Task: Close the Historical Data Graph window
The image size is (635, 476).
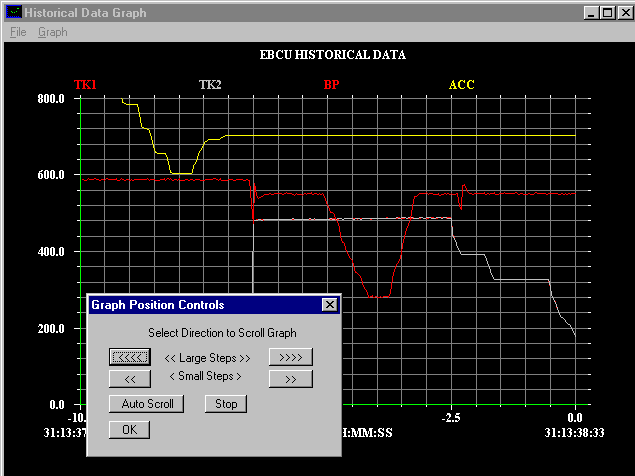Action: coord(622,12)
